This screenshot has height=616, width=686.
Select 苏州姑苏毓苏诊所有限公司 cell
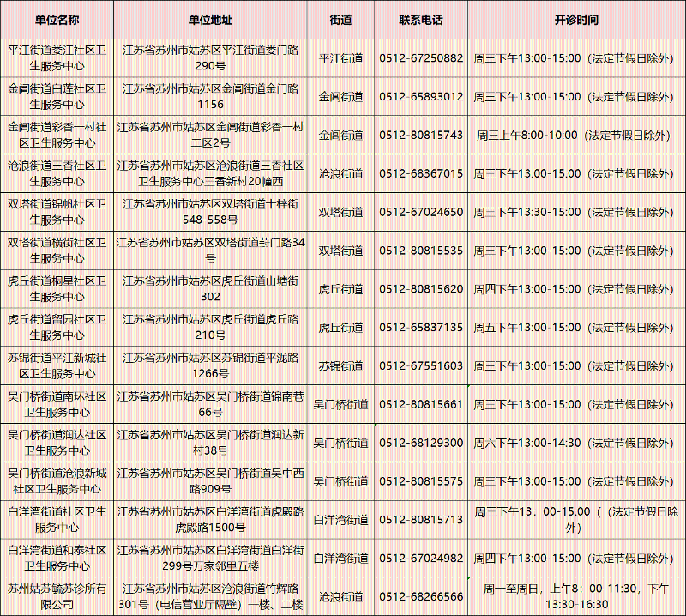tap(57, 597)
